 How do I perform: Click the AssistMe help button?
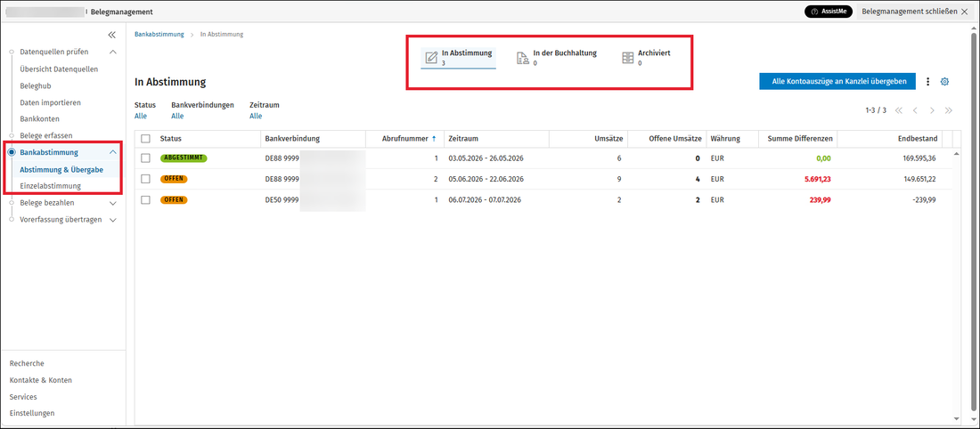click(x=829, y=12)
